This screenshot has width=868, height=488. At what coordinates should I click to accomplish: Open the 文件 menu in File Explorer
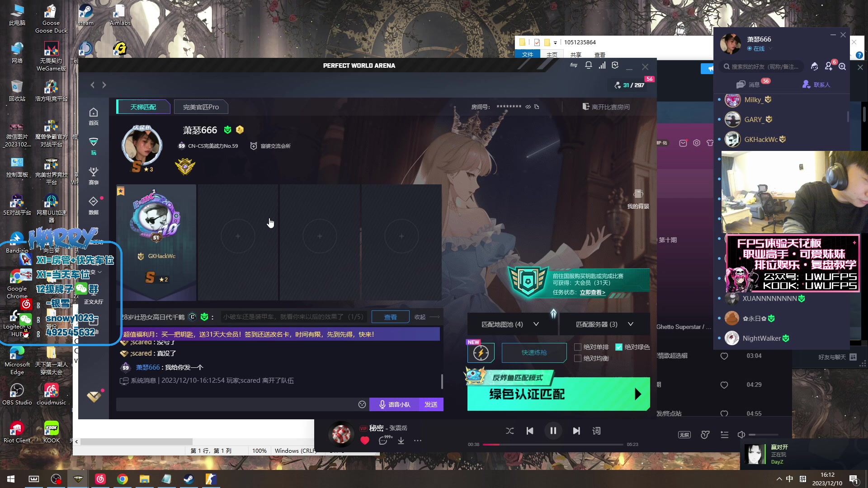[528, 55]
